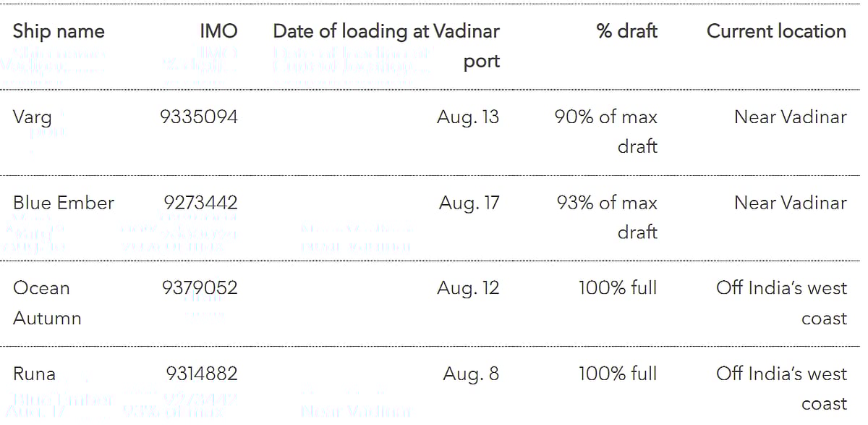Viewport: 868px width, 425px height.
Task: Click the IMO column header
Action: [x=218, y=31]
